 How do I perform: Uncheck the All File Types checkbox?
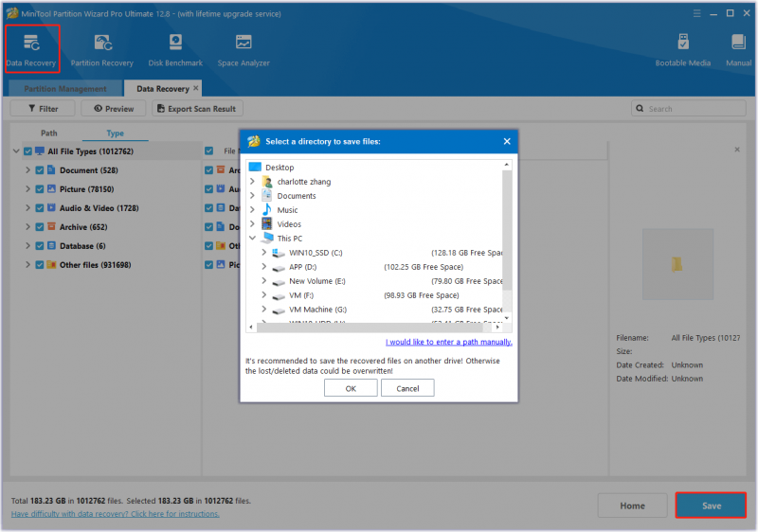tap(28, 151)
